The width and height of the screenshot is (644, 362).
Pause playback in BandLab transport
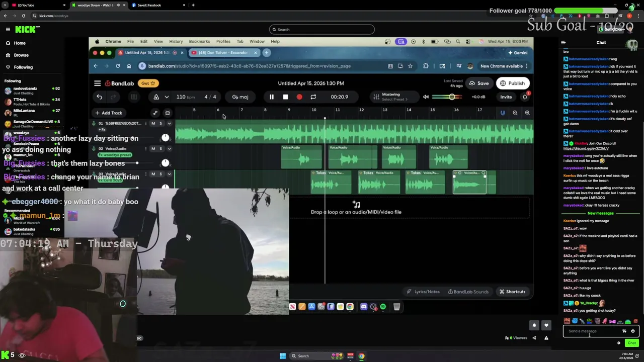coord(272,97)
